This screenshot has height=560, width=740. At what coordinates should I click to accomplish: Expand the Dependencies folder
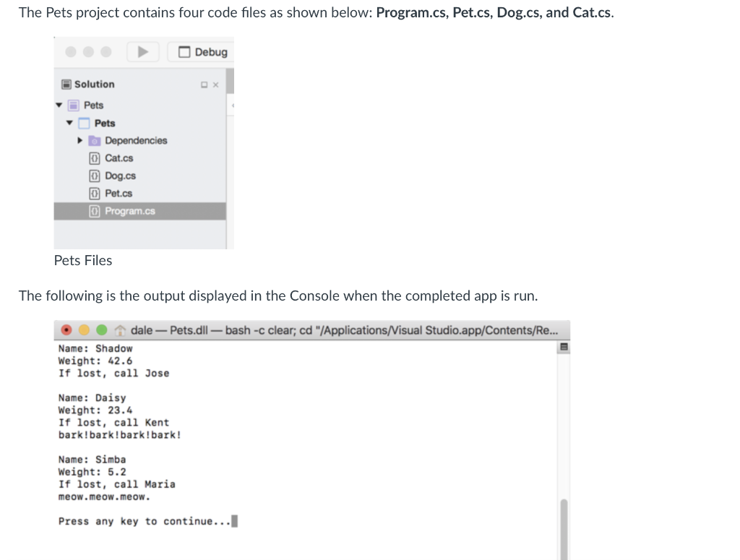(x=79, y=141)
